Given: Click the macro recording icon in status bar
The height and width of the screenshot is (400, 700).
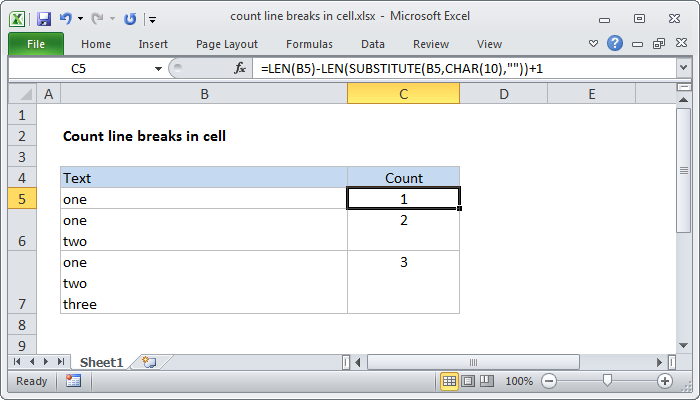Looking at the screenshot, I should coord(73,381).
